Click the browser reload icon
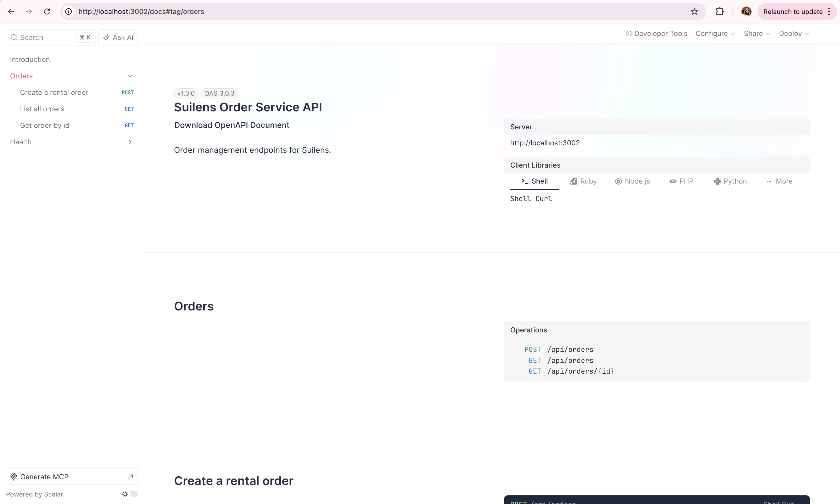The width and height of the screenshot is (840, 504). [47, 11]
